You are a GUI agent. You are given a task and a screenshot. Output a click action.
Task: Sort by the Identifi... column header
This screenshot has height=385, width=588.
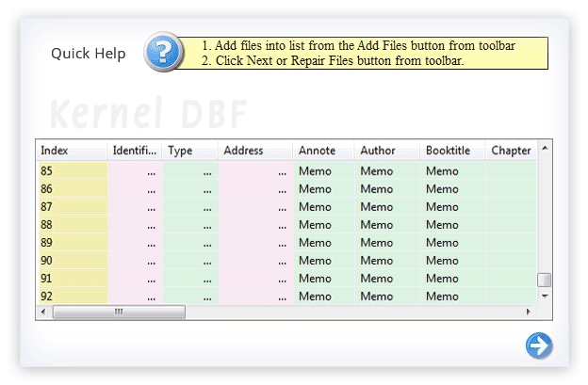134,151
